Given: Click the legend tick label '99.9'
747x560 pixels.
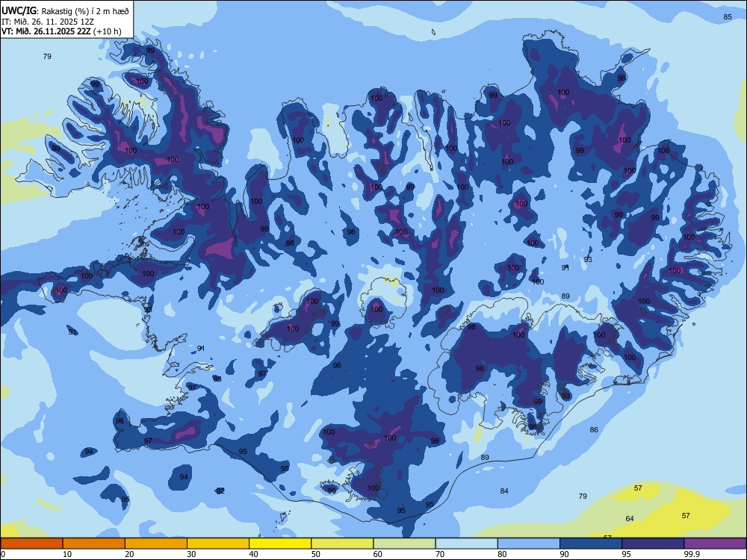Looking at the screenshot, I should [x=692, y=554].
